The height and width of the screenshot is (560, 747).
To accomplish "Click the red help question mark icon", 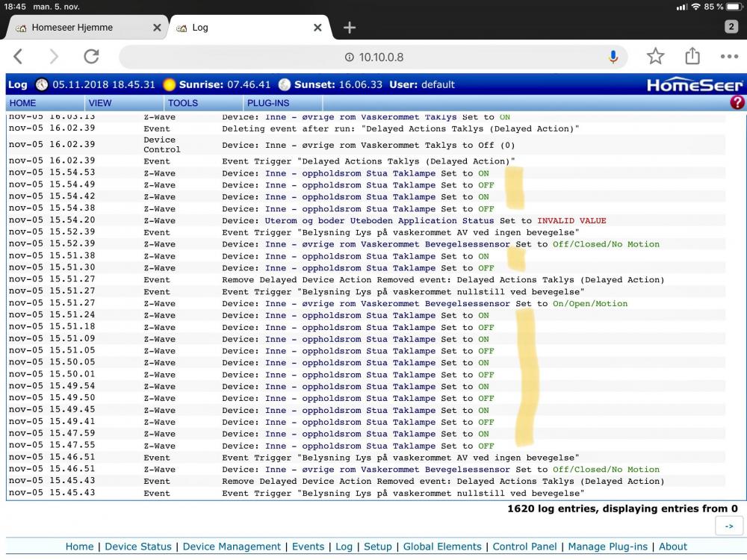I will pyautogui.click(x=737, y=103).
